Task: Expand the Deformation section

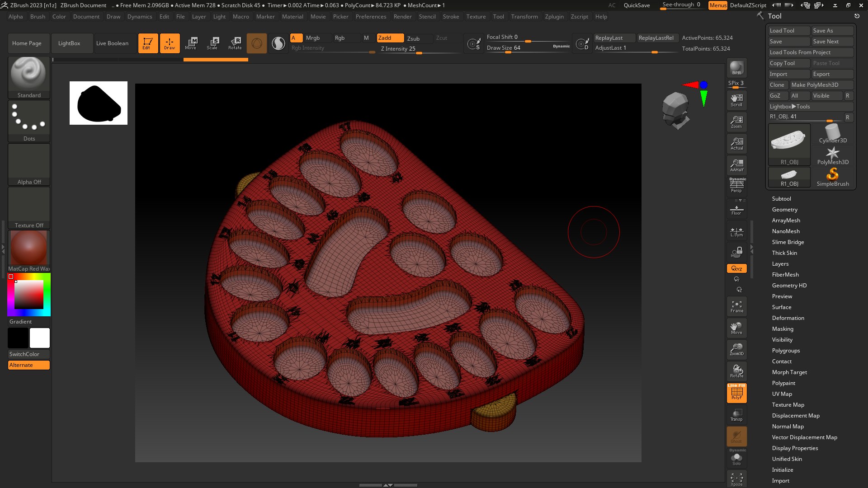Action: [x=788, y=318]
